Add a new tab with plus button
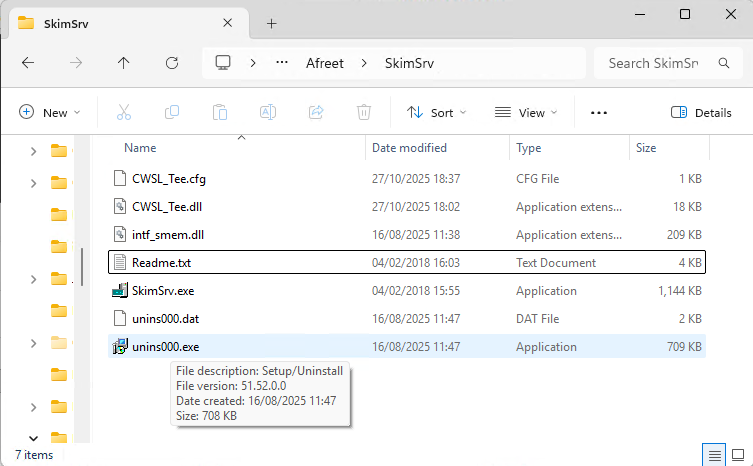The height and width of the screenshot is (466, 753). click(271, 23)
